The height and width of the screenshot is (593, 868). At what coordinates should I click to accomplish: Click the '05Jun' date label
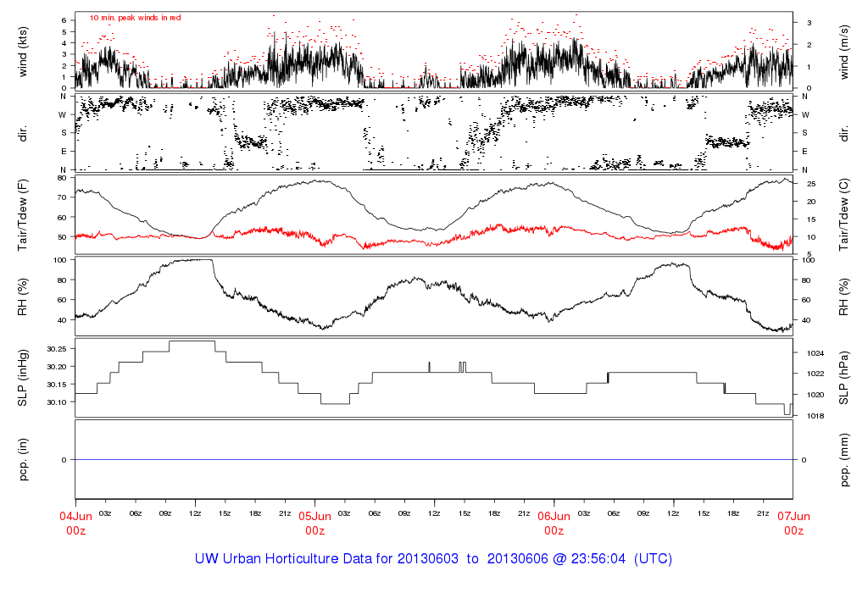[x=315, y=517]
